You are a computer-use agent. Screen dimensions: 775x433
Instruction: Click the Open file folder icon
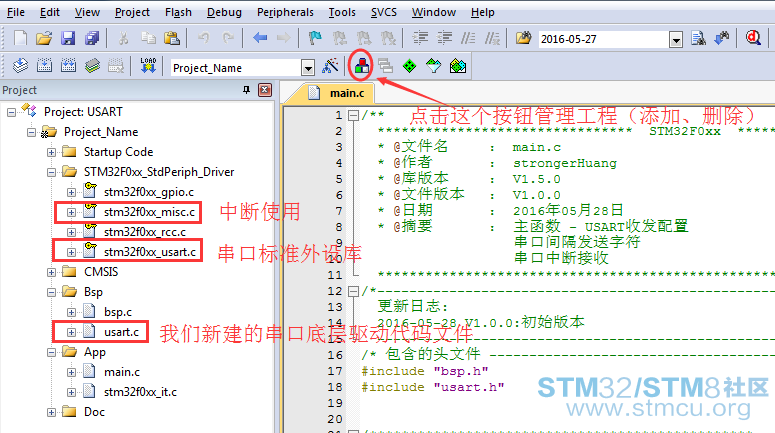44,39
